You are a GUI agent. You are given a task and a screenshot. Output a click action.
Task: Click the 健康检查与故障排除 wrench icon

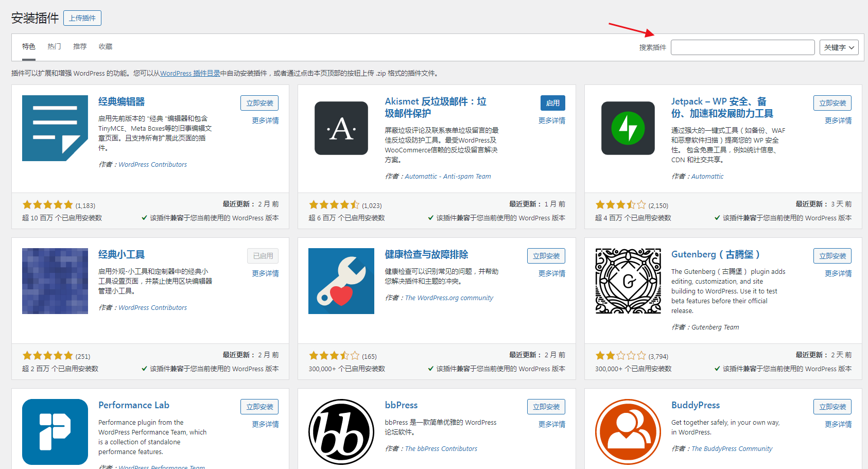341,281
